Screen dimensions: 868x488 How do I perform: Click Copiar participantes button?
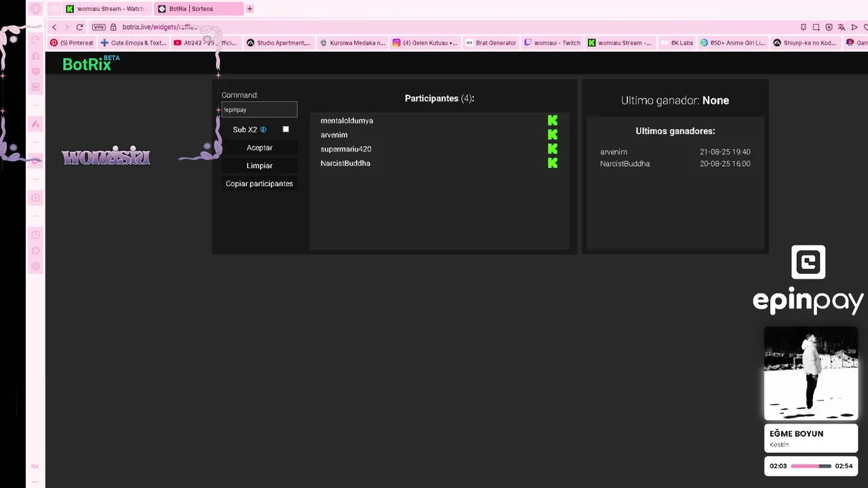[260, 184]
